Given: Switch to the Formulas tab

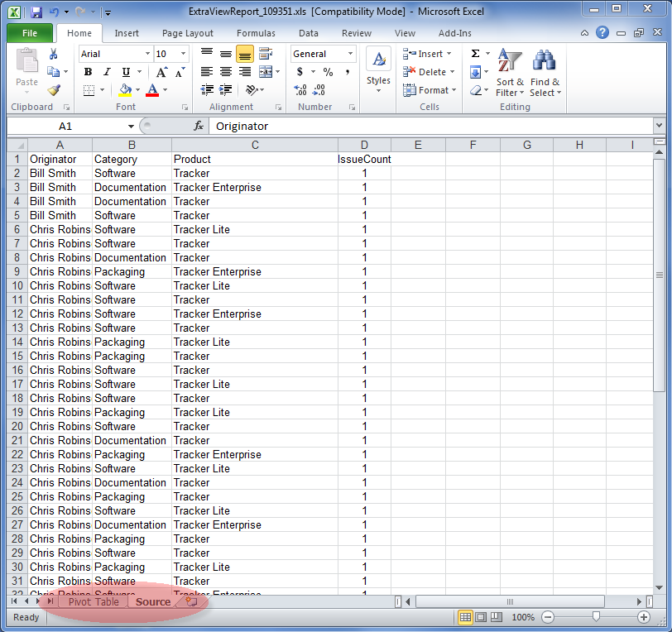Looking at the screenshot, I should [x=256, y=33].
